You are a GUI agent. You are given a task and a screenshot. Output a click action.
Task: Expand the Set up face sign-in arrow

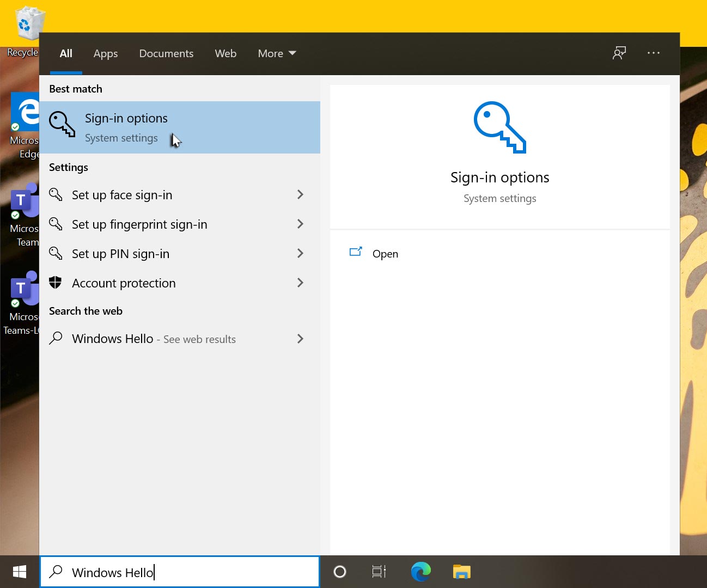[x=300, y=194]
